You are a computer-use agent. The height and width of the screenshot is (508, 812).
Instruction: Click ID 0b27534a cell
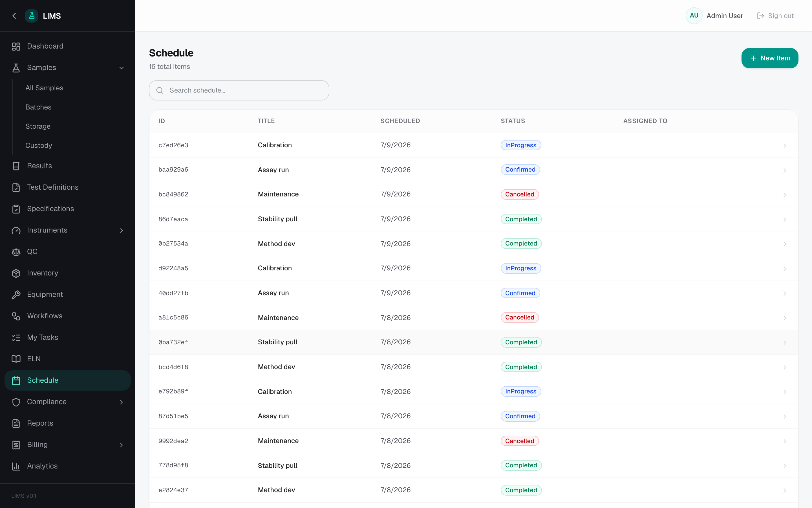point(173,244)
